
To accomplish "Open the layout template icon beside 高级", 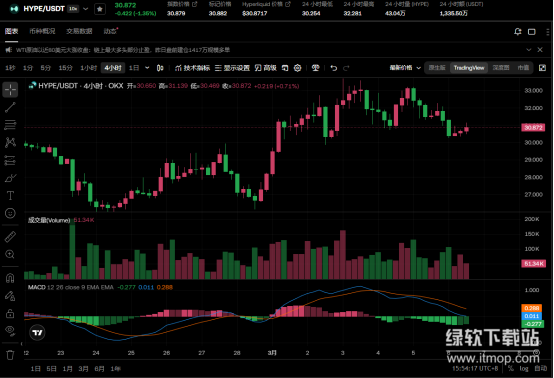I will tap(285, 68).
